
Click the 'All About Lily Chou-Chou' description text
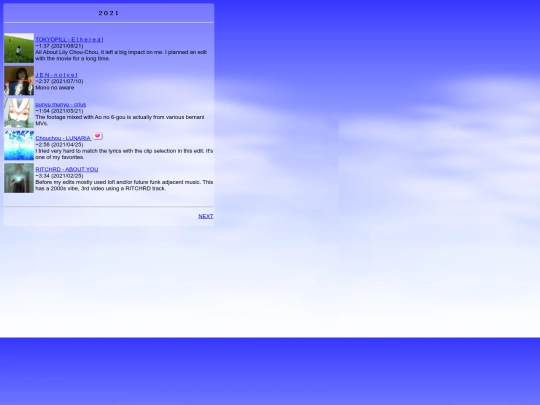point(121,55)
